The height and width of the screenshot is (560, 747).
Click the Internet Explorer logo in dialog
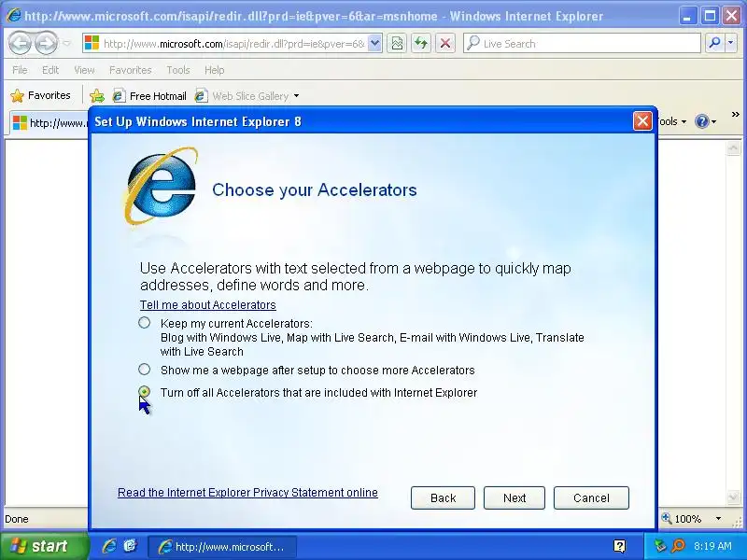coord(162,187)
